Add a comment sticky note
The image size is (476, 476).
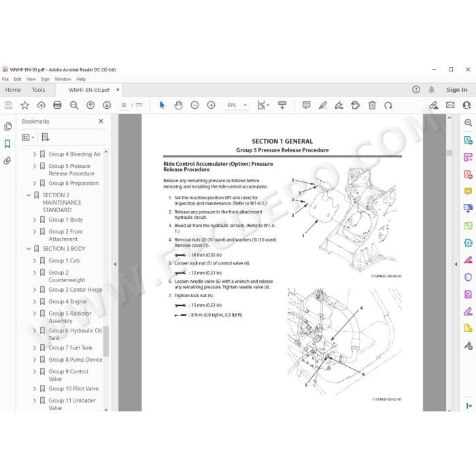pos(306,105)
